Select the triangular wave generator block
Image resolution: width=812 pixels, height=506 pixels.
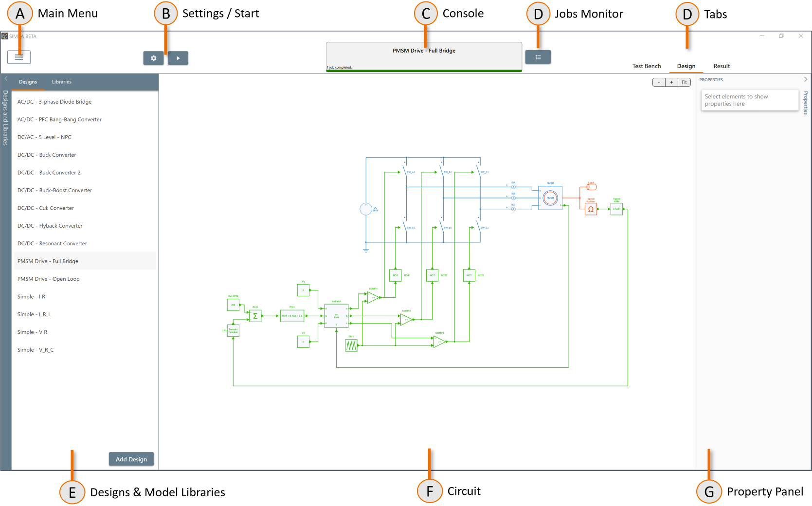[351, 345]
